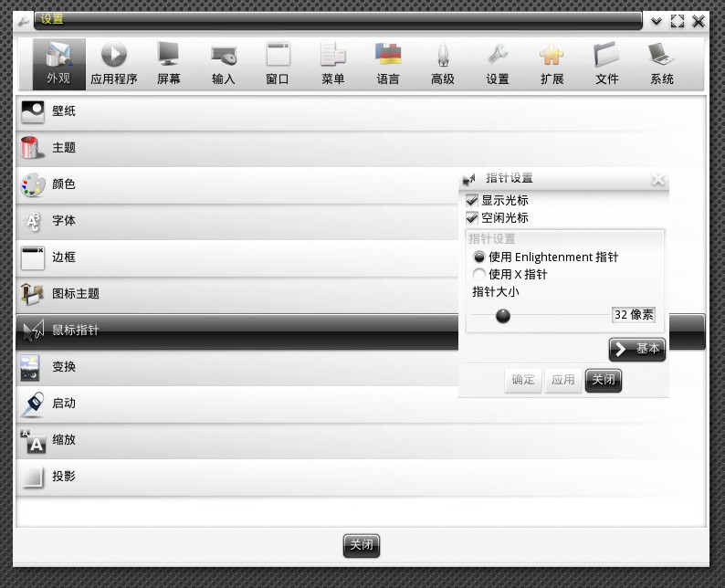
Task: Toggle the 空闲光标 checkbox
Action: [x=472, y=217]
